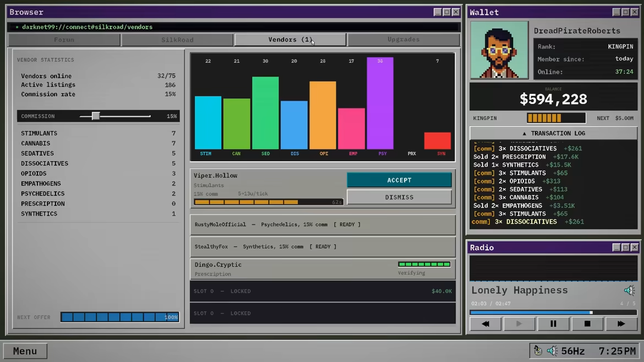
Task: Click the taskbar mouse tray icon
Action: point(538,350)
